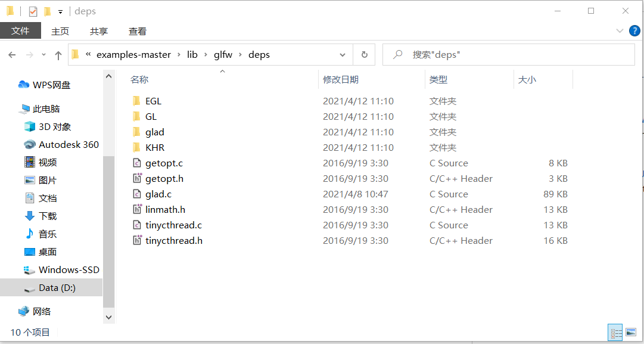This screenshot has width=644, height=344.
Task: Click the 图片 pictures icon
Action: [x=30, y=180]
